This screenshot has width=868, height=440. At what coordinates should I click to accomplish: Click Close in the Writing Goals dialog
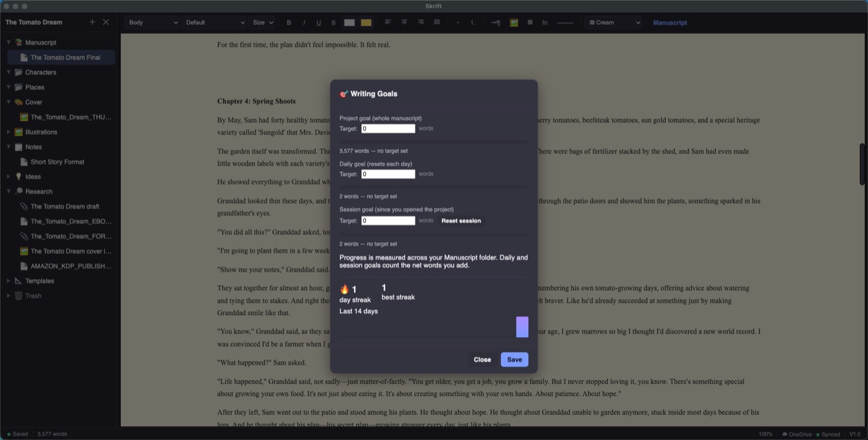482,359
